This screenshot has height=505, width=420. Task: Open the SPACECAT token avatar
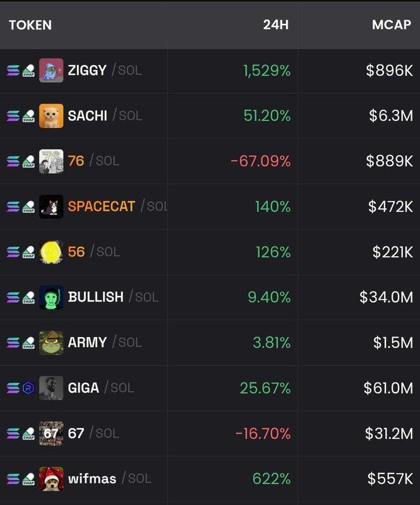[51, 206]
